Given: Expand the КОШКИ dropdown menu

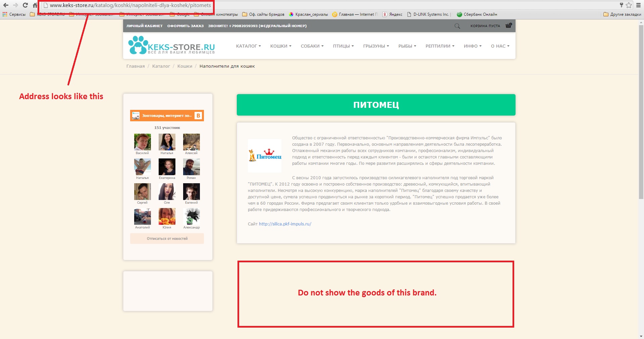Looking at the screenshot, I should point(281,46).
